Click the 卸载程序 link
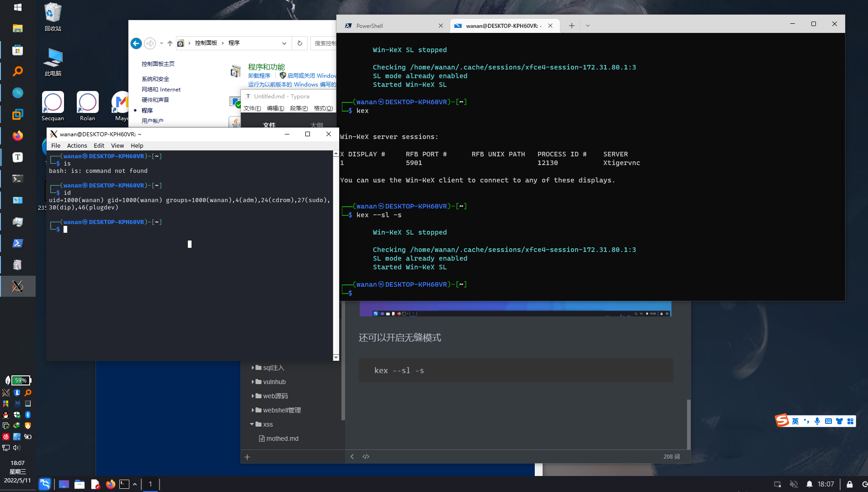Image resolution: width=868 pixels, height=492 pixels. pyautogui.click(x=259, y=75)
